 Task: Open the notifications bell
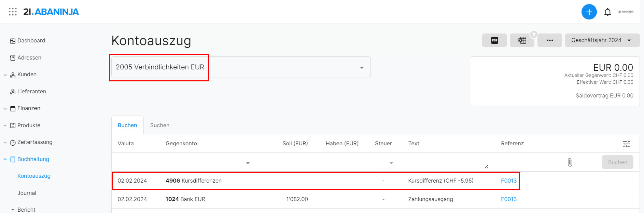click(x=607, y=12)
